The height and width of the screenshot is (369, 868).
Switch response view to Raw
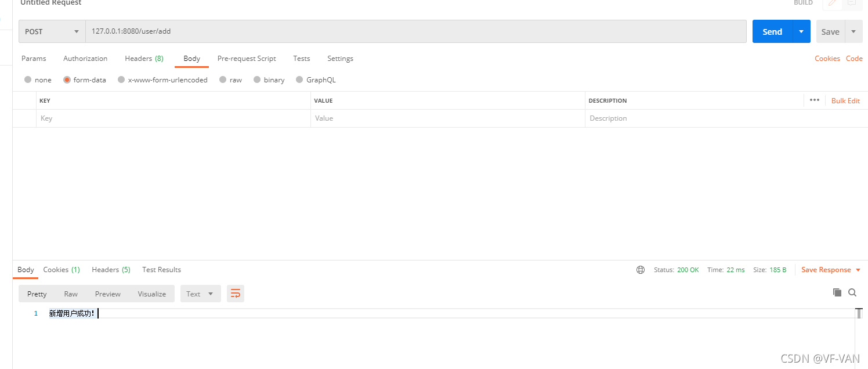[x=71, y=294]
